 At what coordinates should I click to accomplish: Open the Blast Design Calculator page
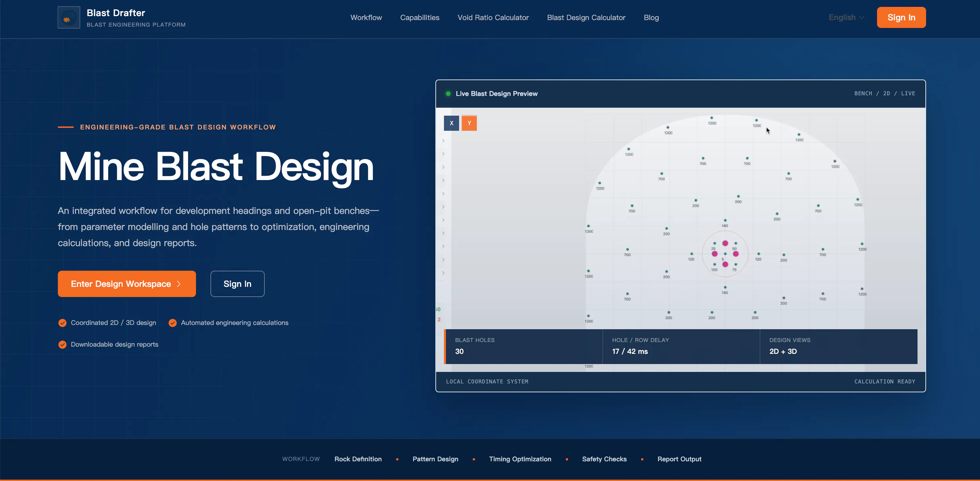click(586, 17)
